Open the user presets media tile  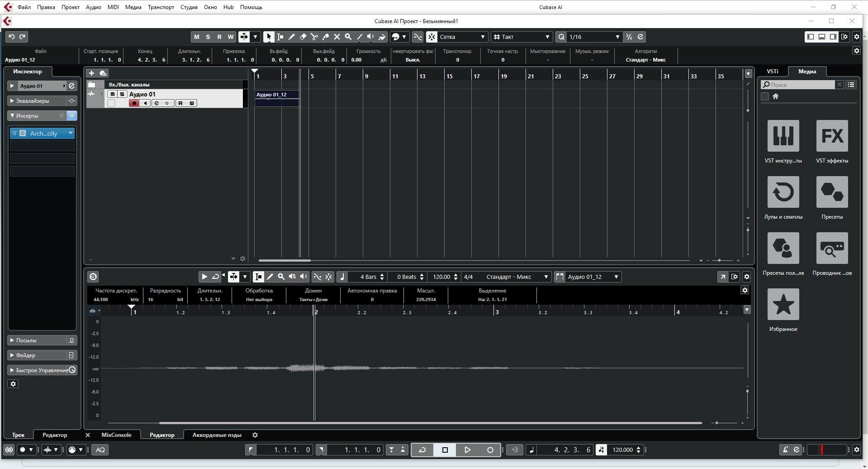pyautogui.click(x=783, y=248)
